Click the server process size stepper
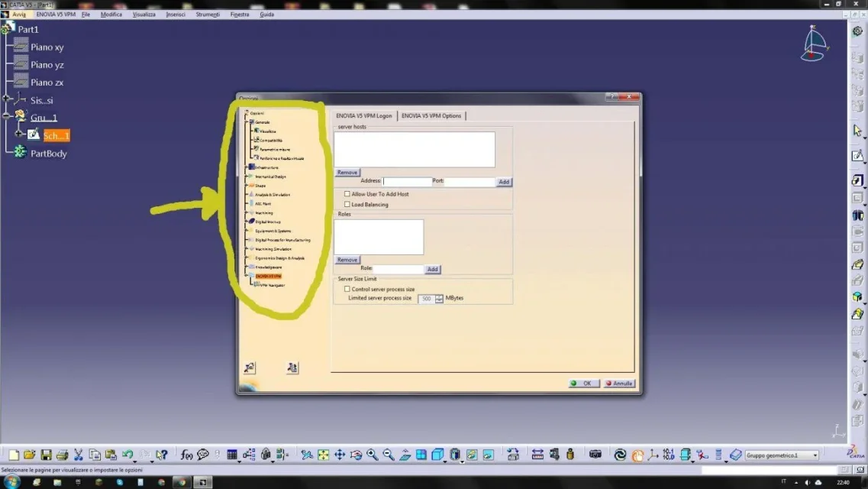The width and height of the screenshot is (868, 489). tap(439, 299)
